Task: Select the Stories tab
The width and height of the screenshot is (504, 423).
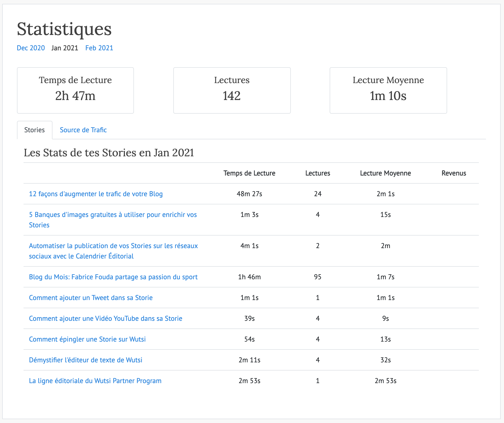Action: tap(34, 130)
